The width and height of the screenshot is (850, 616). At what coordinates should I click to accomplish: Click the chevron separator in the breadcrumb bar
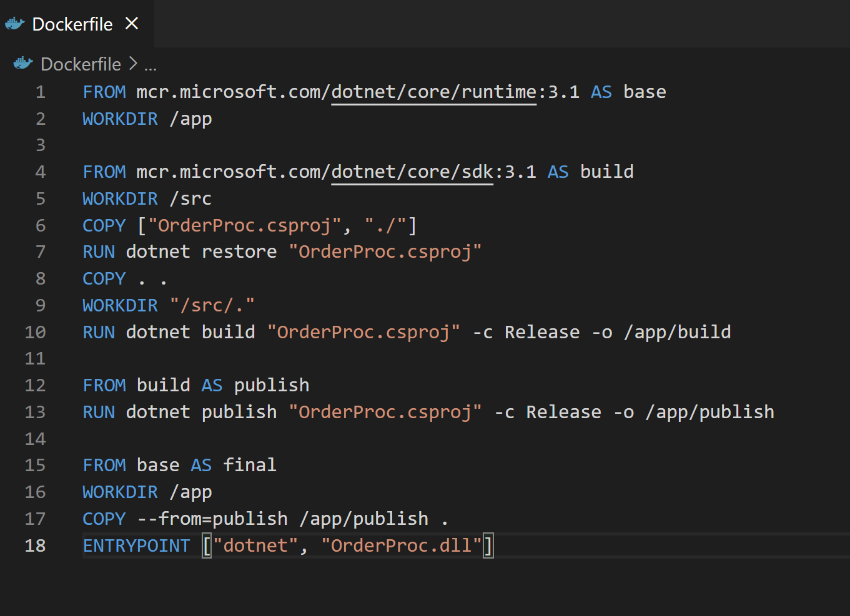point(132,63)
